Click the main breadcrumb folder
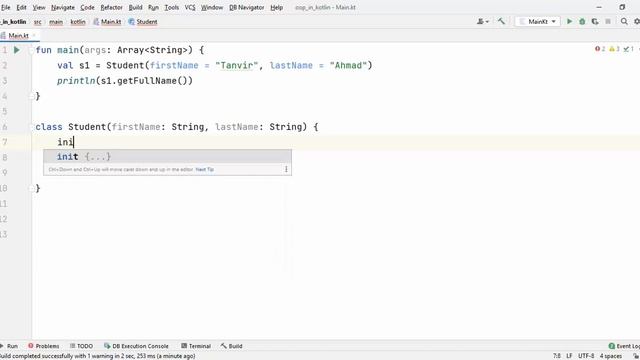 coord(56,22)
